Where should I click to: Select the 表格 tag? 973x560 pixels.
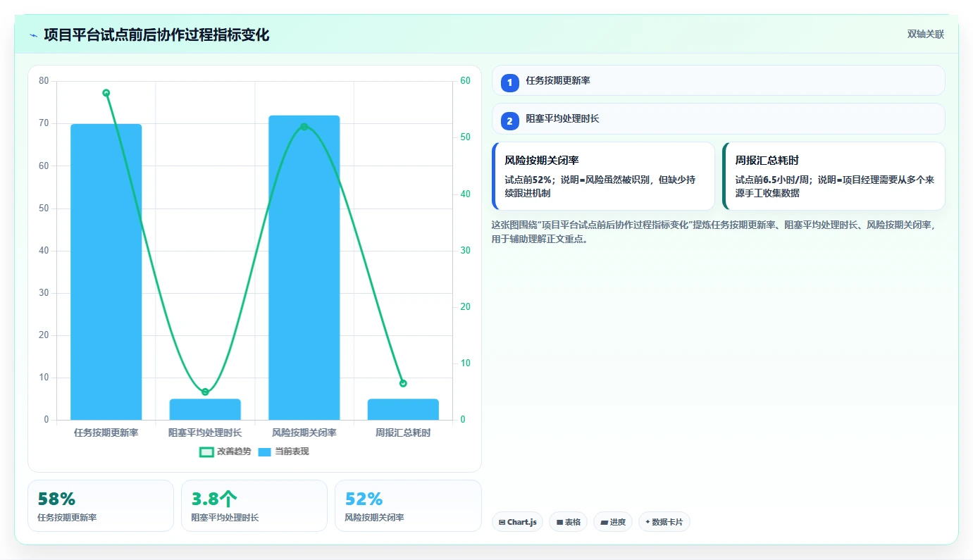(x=568, y=522)
